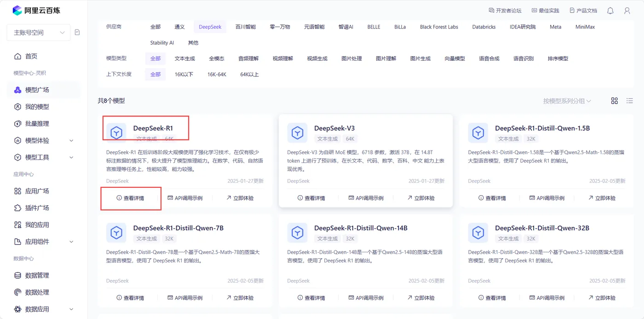Screen dimensions: 644x319
Task: Open API调用示例 for DeepSeek-R1-Distill-Qwen-32B
Action: point(547,298)
